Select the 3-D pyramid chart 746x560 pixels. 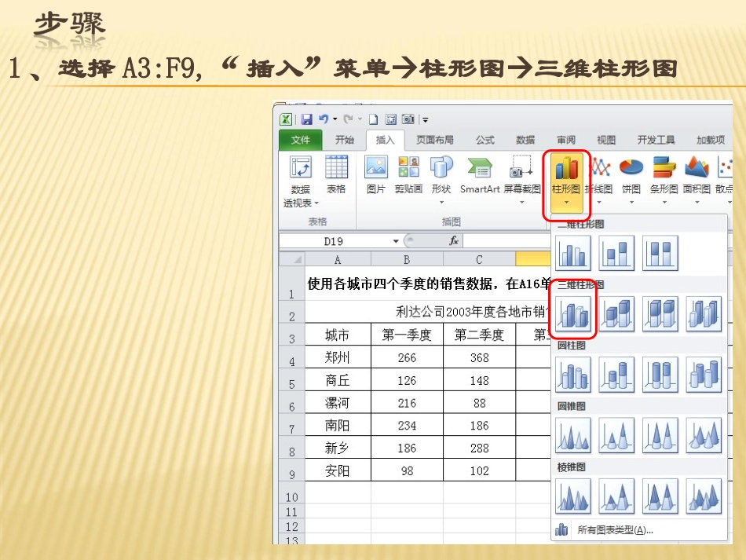tap(704, 496)
